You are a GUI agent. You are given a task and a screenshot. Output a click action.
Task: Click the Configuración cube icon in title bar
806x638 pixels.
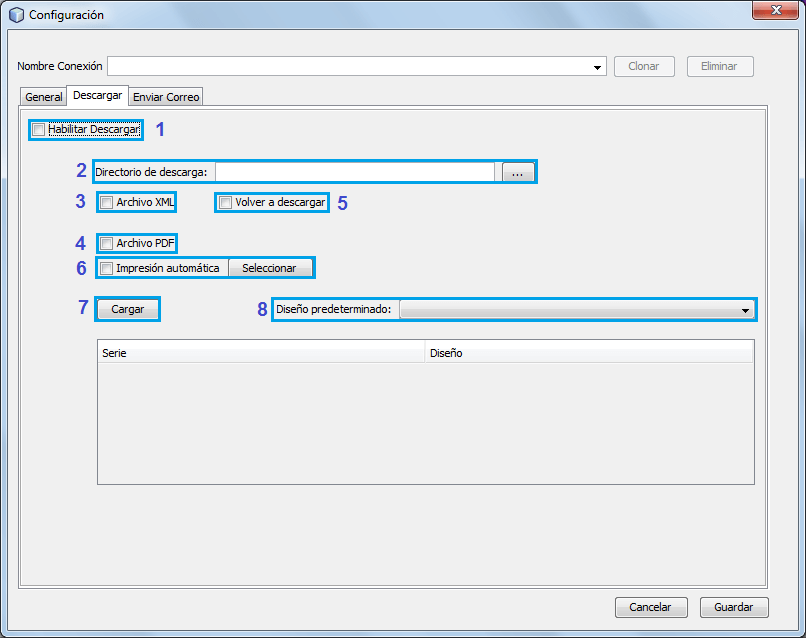[x=16, y=15]
